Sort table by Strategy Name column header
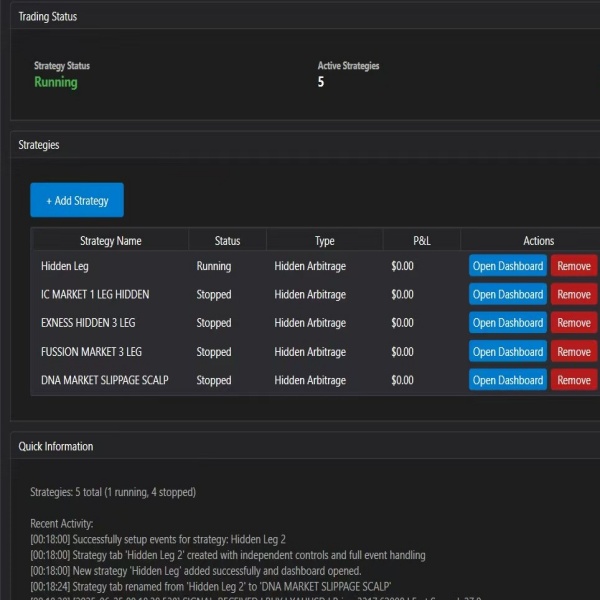The width and height of the screenshot is (600, 600). 110,240
